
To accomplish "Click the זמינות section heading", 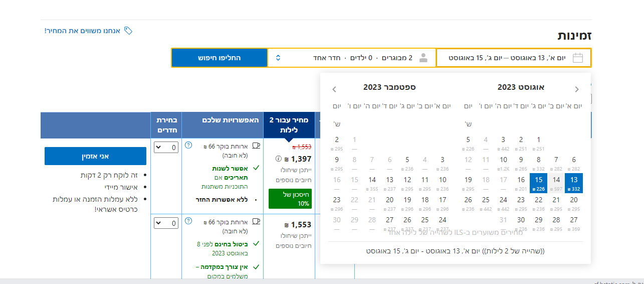I will point(575,36).
